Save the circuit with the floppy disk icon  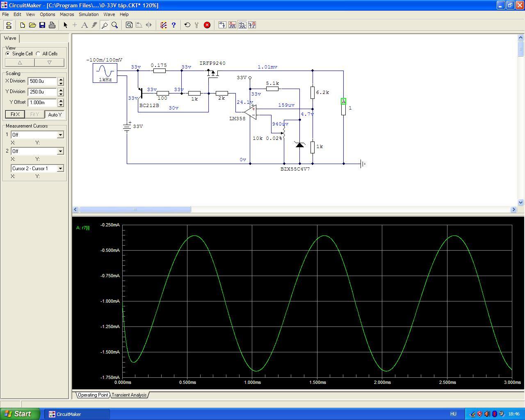coord(42,25)
